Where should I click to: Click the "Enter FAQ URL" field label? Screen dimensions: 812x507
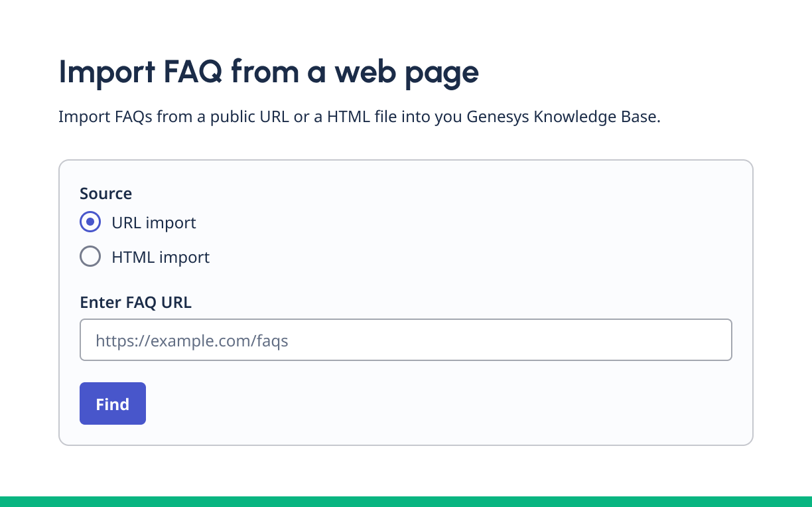(x=135, y=303)
